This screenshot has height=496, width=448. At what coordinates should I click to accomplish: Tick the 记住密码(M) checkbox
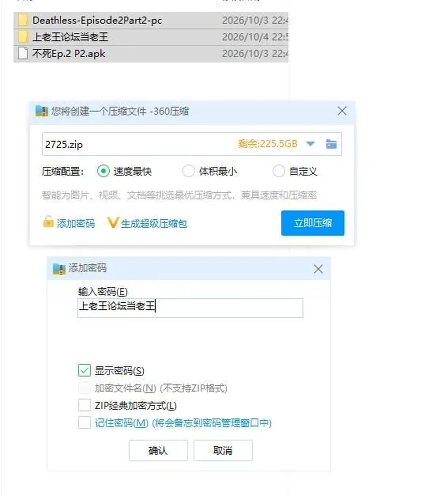pos(84,423)
